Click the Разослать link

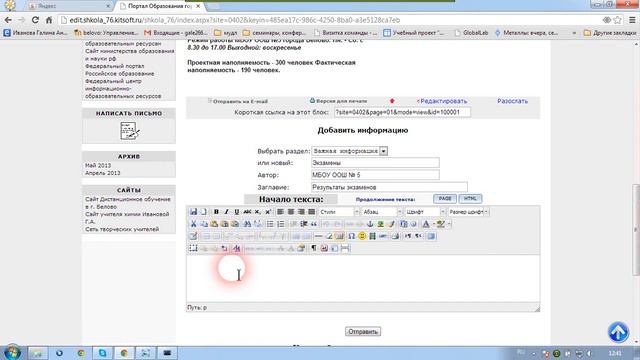(512, 101)
